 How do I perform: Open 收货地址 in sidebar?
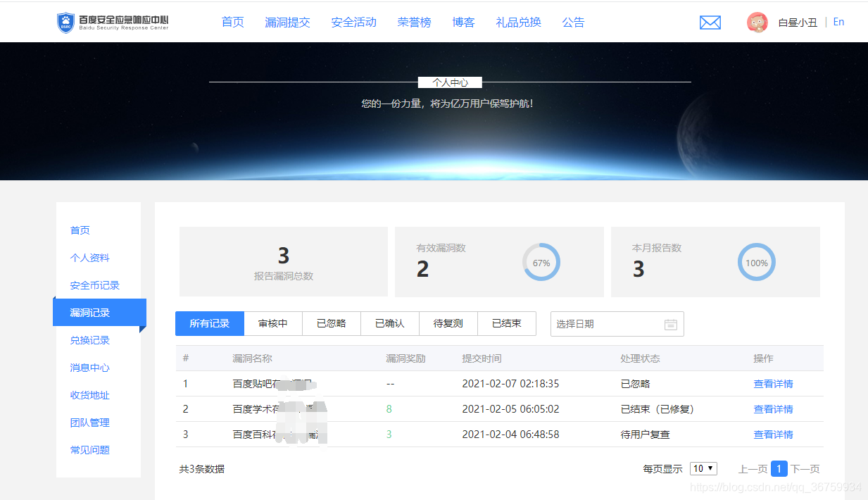coord(90,395)
